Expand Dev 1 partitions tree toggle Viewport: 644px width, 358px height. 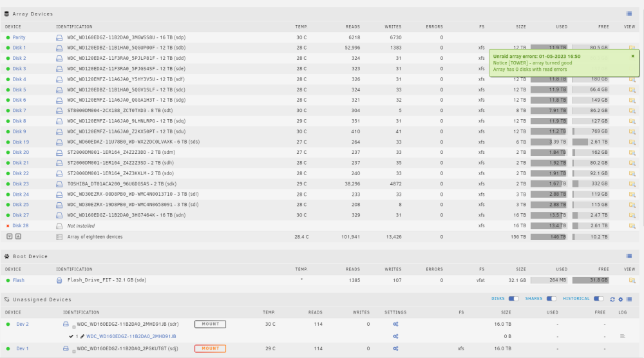coord(74,352)
